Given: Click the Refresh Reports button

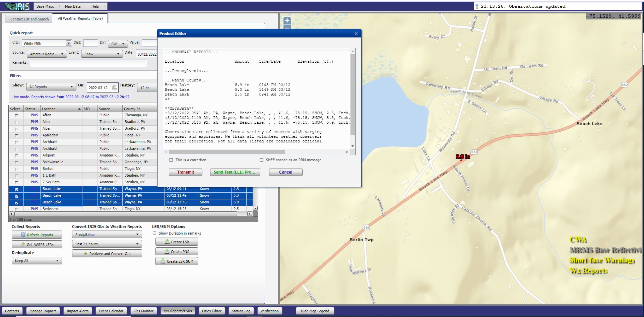Looking at the screenshot, I should (x=37, y=235).
